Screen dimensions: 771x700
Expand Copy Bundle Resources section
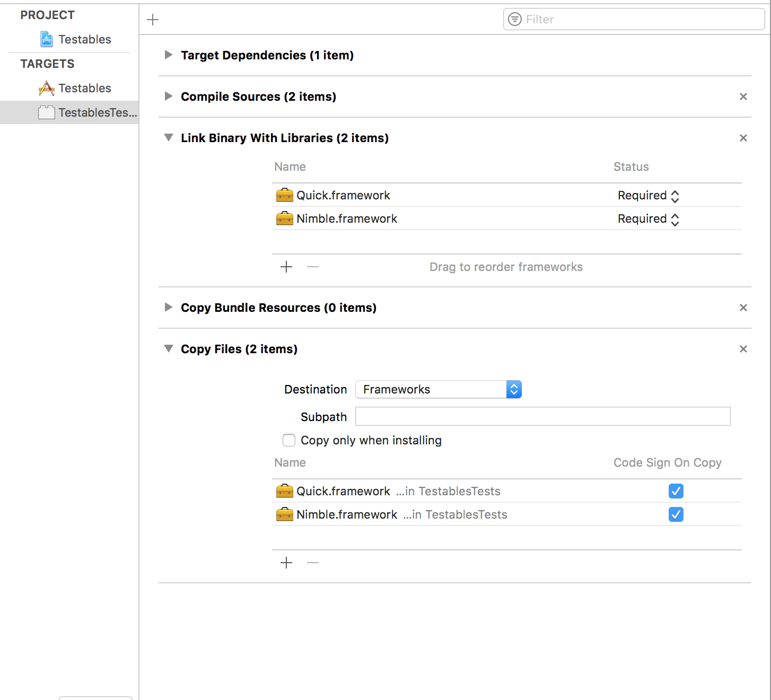(169, 307)
